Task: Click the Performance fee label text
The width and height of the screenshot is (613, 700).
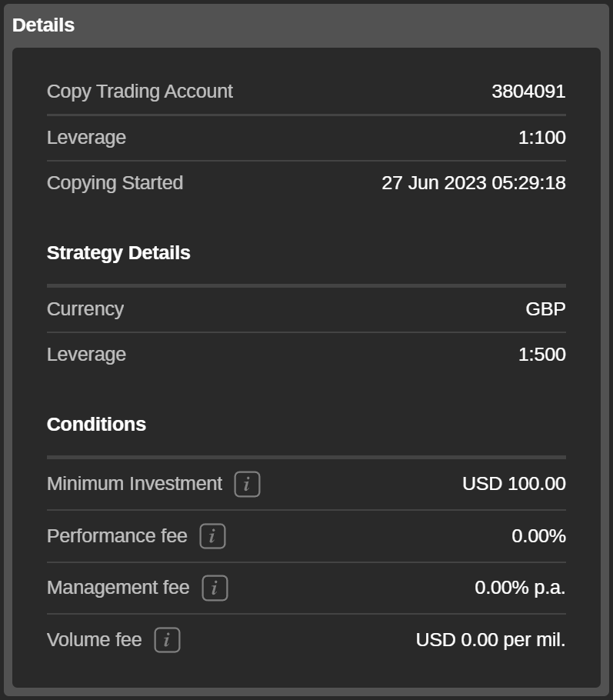Action: click(x=117, y=536)
